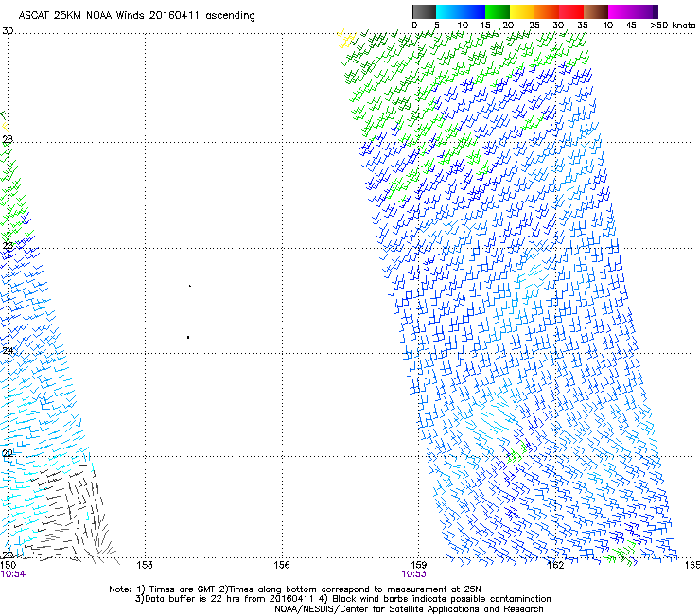Click the green 15-20 knots color band
The image size is (700, 615).
498,11
